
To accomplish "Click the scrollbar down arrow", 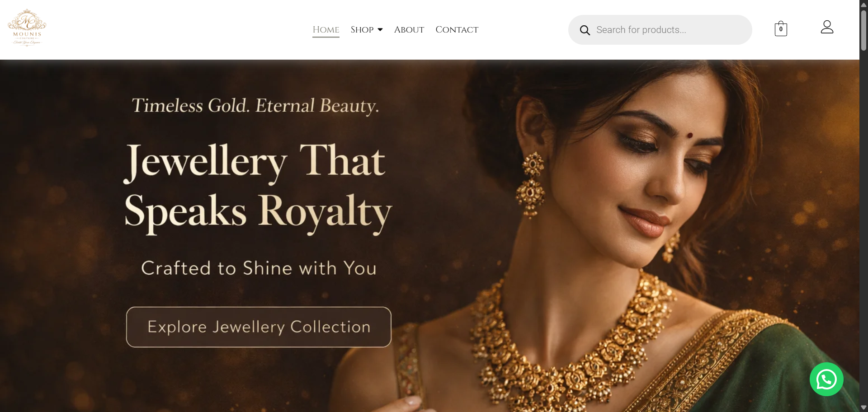I will [x=863, y=407].
